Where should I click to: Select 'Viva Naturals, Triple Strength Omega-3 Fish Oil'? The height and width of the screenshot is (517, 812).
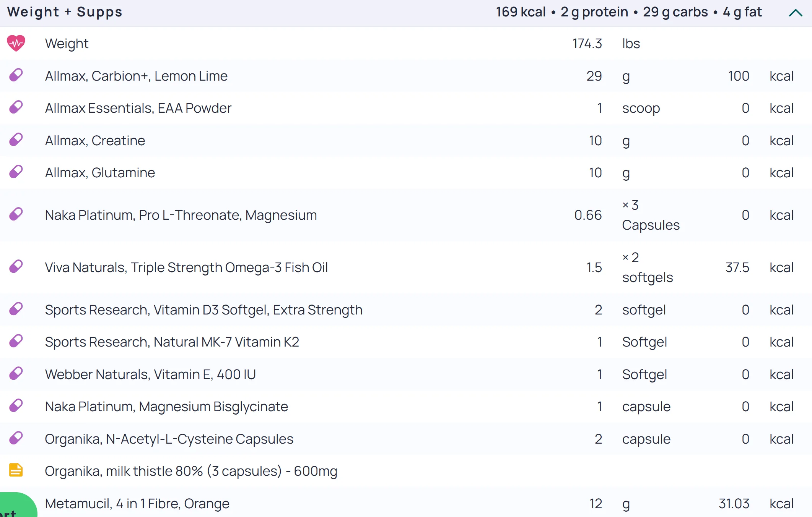[186, 267]
